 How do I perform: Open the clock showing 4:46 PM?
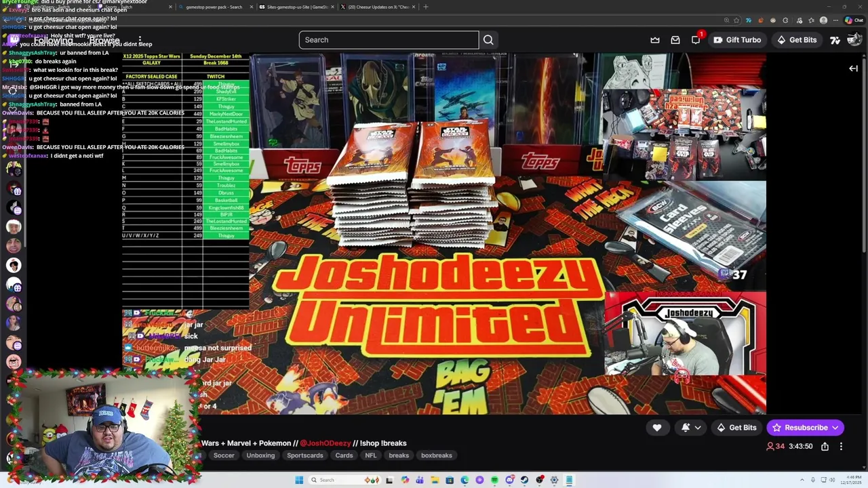851,480
